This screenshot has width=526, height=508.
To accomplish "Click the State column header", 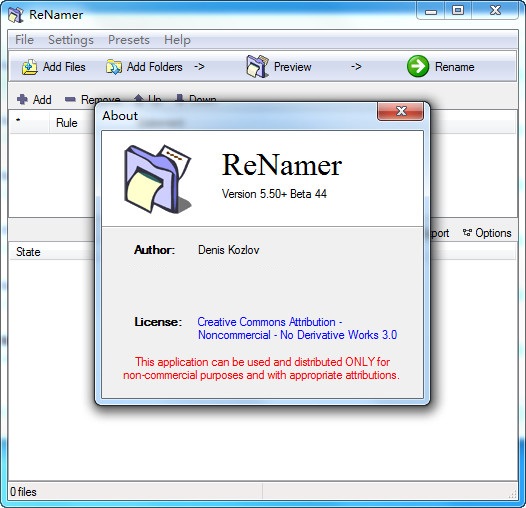I will [x=28, y=252].
